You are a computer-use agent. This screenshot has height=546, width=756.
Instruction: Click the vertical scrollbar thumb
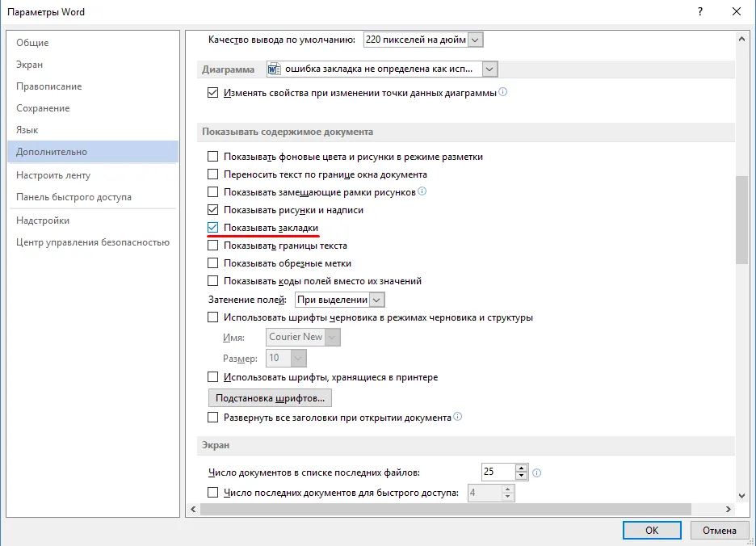[x=741, y=220]
